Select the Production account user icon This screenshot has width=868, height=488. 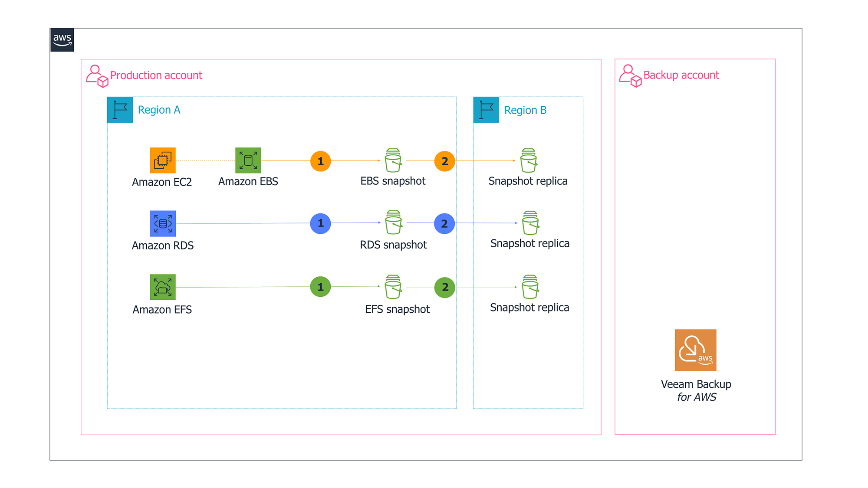pyautogui.click(x=97, y=76)
